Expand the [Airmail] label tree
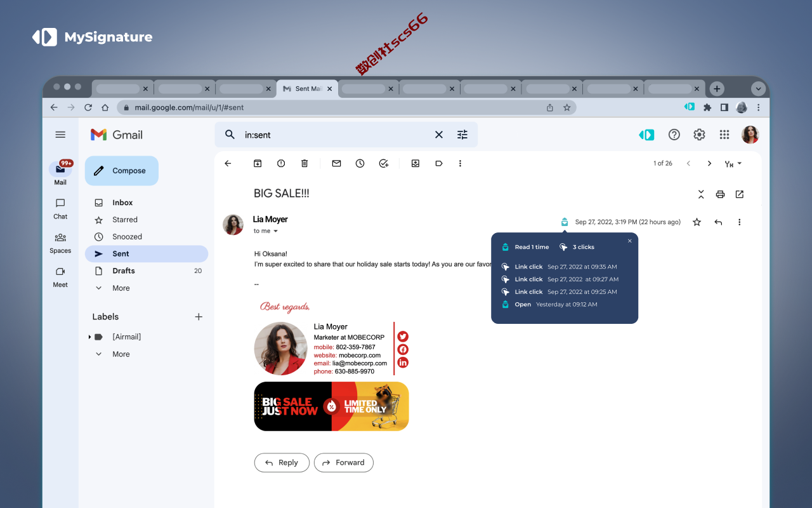The image size is (812, 508). pos(89,337)
